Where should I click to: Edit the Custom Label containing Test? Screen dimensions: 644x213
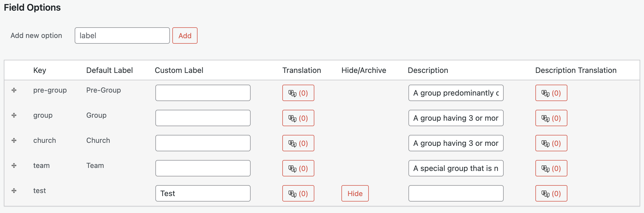(x=203, y=193)
